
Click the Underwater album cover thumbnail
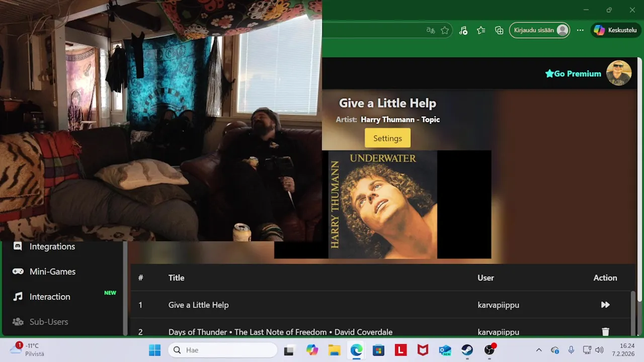[382, 204]
